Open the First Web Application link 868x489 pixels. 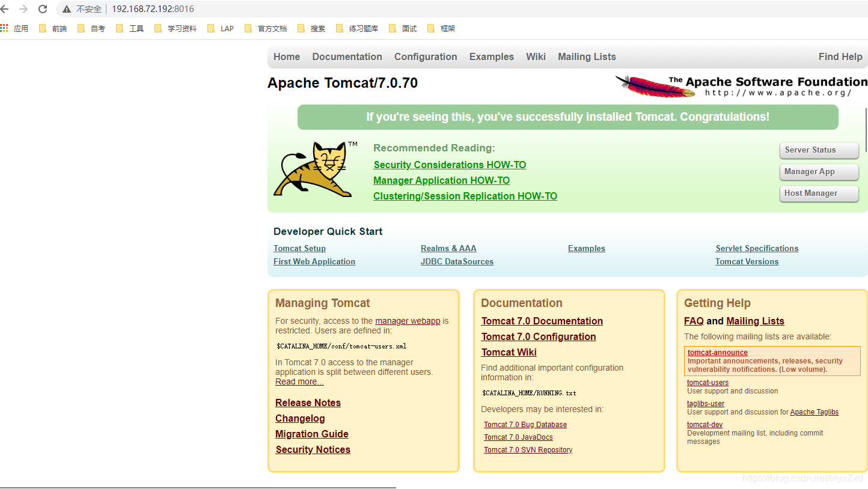coord(314,262)
